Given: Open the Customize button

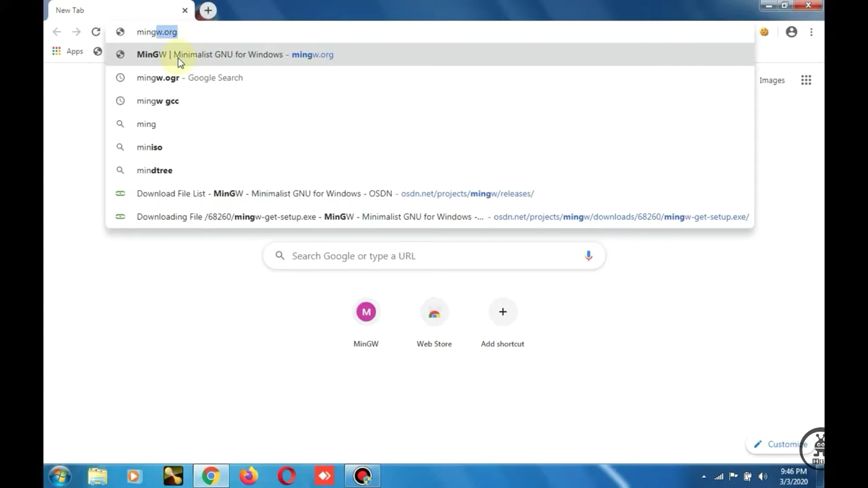Looking at the screenshot, I should click(x=781, y=444).
